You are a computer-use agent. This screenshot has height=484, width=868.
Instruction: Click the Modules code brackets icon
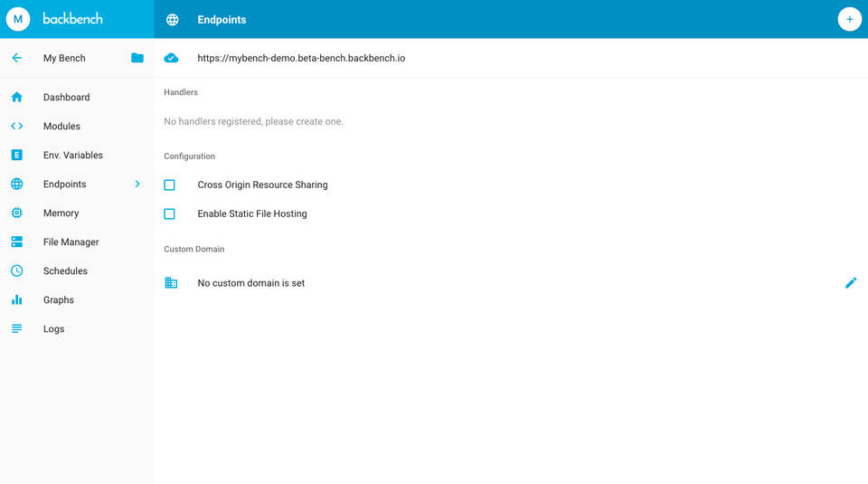pyautogui.click(x=16, y=126)
